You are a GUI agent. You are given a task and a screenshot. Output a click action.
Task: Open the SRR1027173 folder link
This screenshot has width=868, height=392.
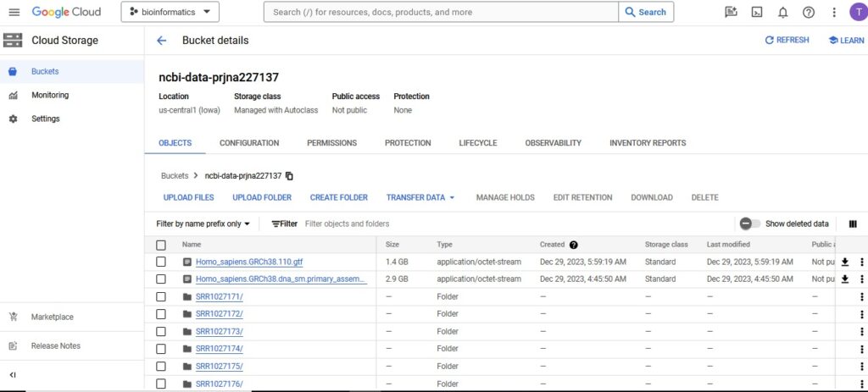[x=219, y=331]
